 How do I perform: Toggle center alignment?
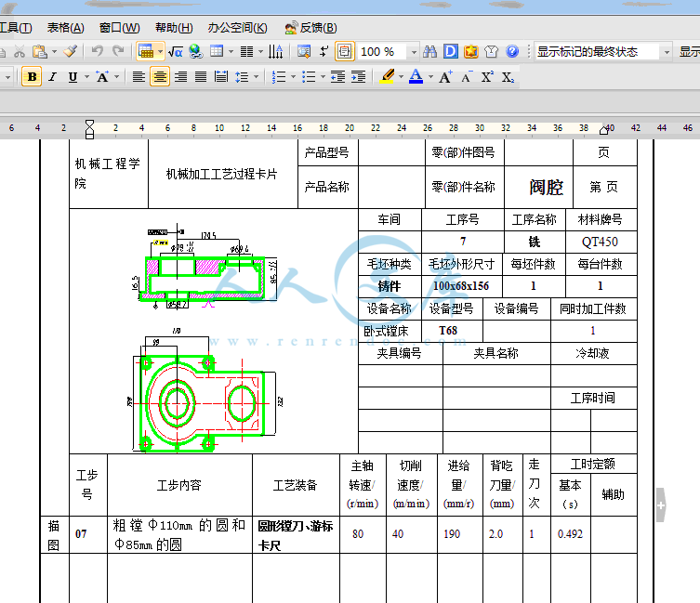pos(160,77)
